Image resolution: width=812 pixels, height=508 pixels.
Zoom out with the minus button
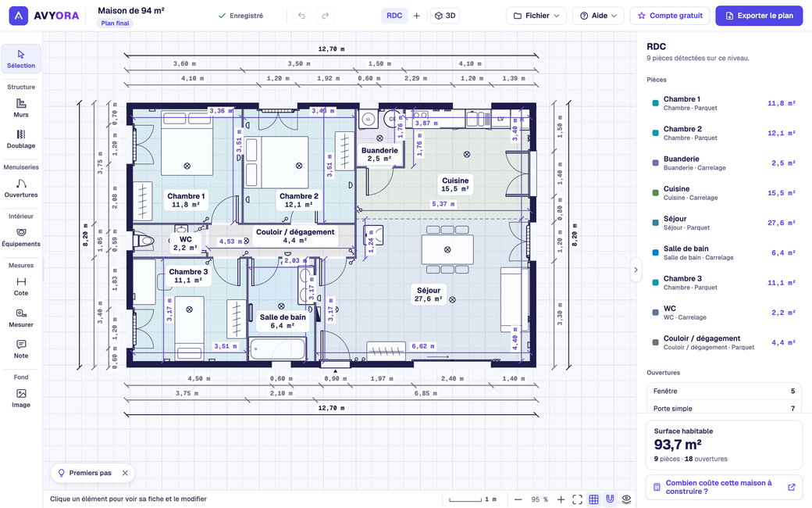[x=518, y=499]
